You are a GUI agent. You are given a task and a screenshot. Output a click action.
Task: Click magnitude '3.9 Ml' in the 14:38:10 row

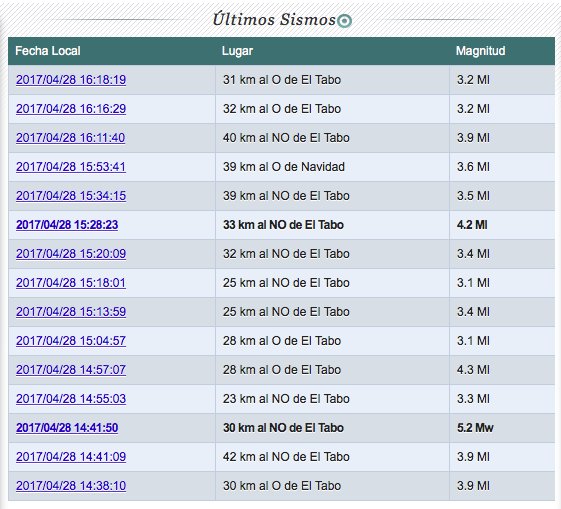pyautogui.click(x=473, y=485)
